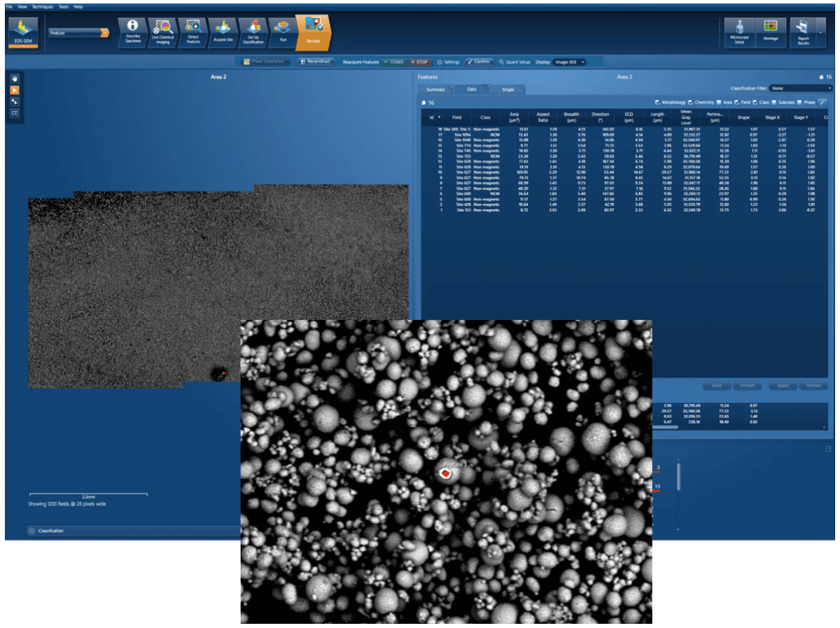Viewport: 840px width, 628px height.
Task: Open the Live Chemical Imaging step
Action: pyautogui.click(x=162, y=32)
